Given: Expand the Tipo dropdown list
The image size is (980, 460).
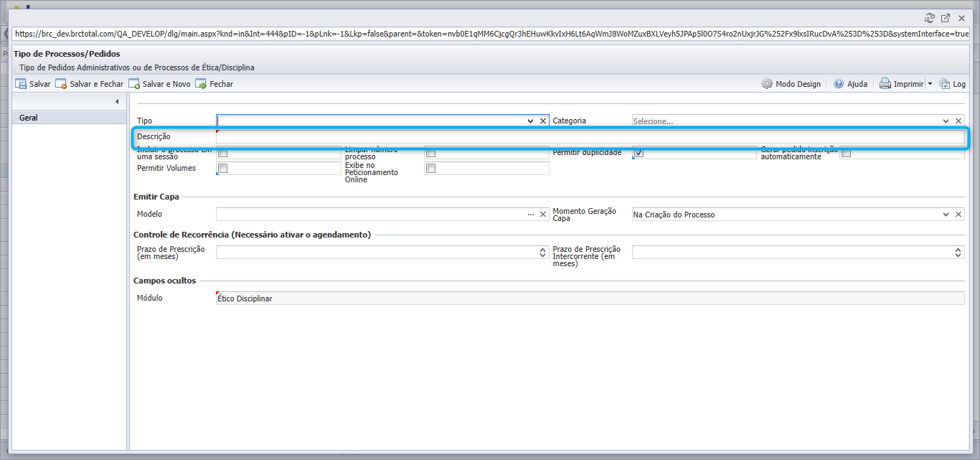Looking at the screenshot, I should pyautogui.click(x=530, y=121).
